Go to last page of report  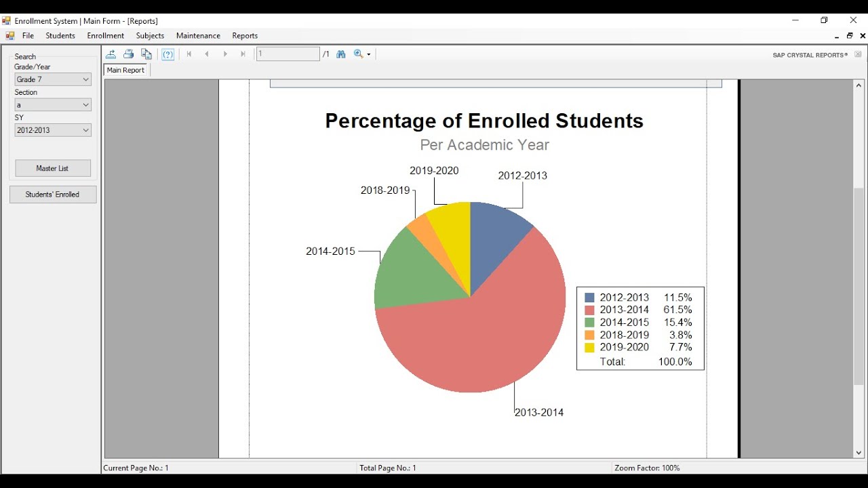click(243, 54)
